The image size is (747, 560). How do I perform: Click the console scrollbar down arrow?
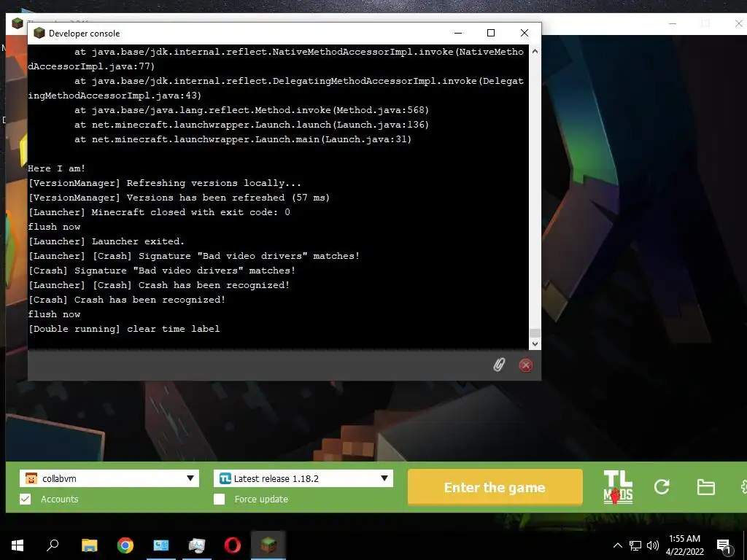tap(535, 344)
